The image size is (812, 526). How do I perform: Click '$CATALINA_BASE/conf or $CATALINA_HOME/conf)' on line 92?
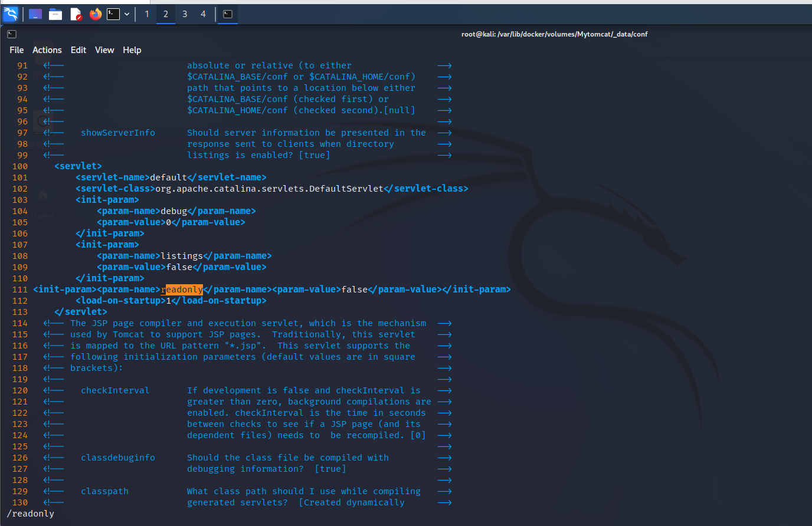pyautogui.click(x=302, y=77)
